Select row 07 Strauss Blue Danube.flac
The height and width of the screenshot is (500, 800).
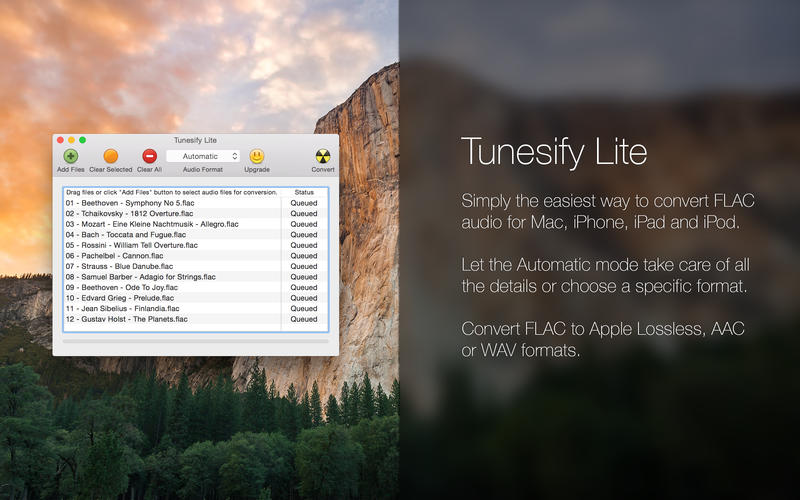(196, 266)
